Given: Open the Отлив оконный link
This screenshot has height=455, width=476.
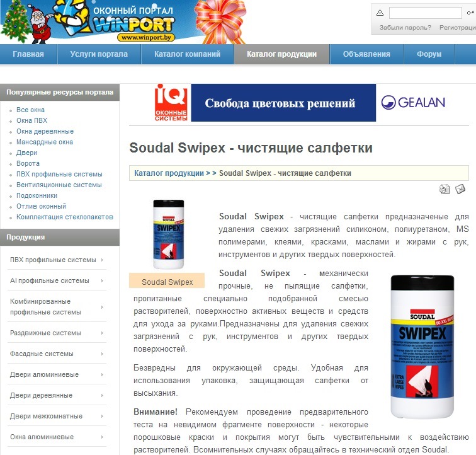Looking at the screenshot, I should point(41,206).
